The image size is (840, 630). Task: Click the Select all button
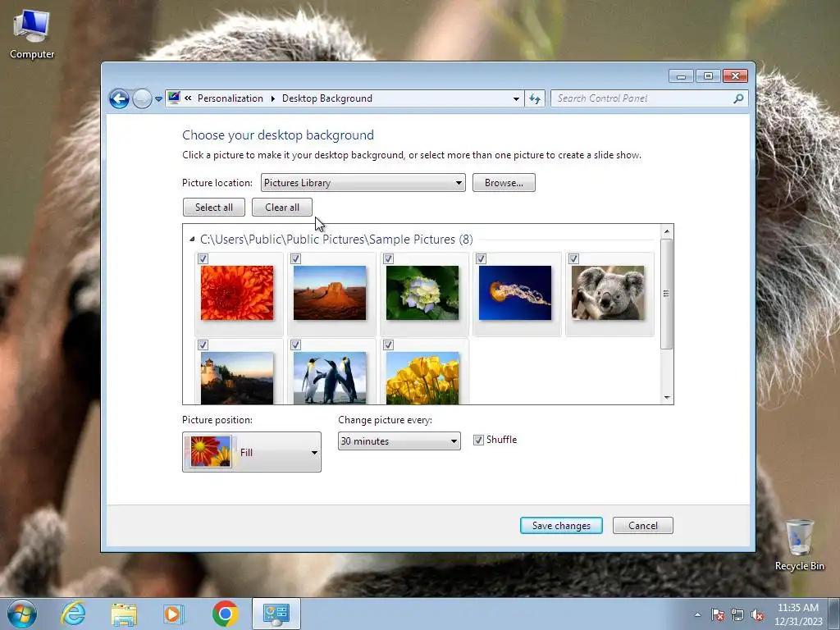coord(214,208)
